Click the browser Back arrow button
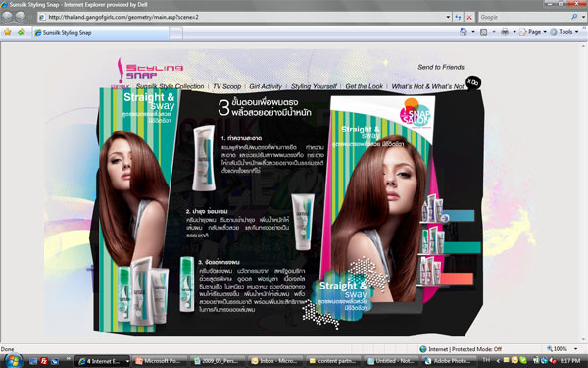Viewport: 588px width, 368px height. coord(8,17)
